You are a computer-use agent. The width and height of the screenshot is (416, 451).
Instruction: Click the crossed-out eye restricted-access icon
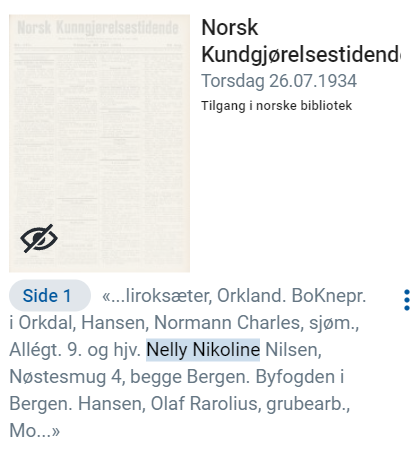tap(39, 238)
